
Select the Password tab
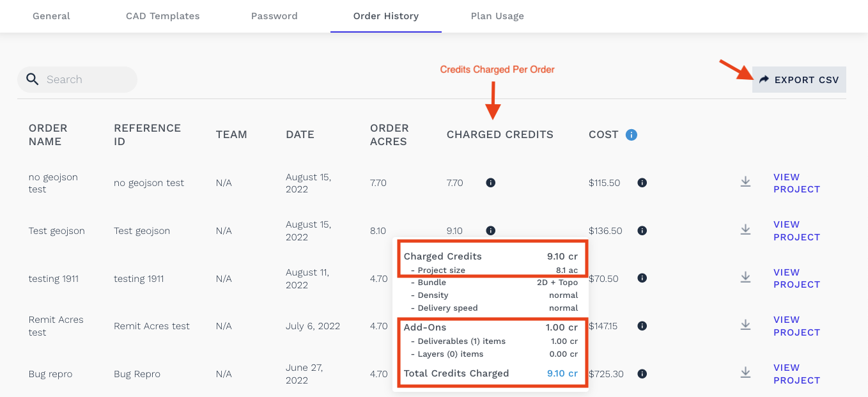pos(274,16)
